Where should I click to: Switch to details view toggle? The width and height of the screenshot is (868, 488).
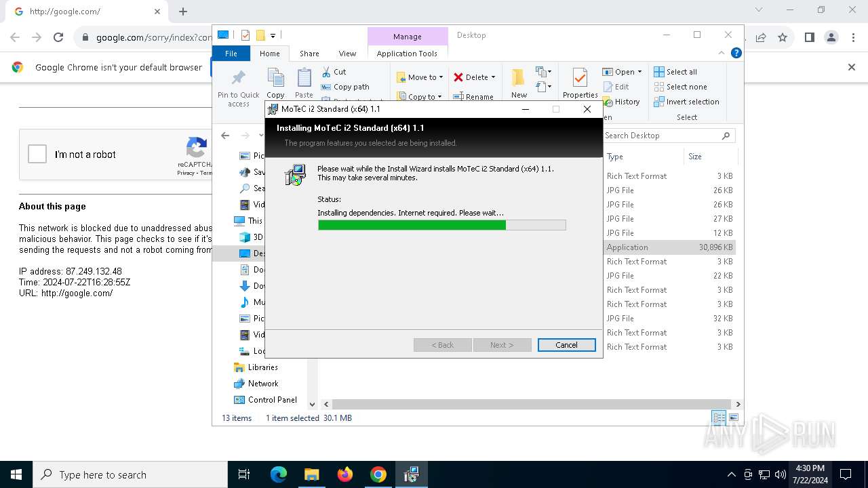[719, 418]
